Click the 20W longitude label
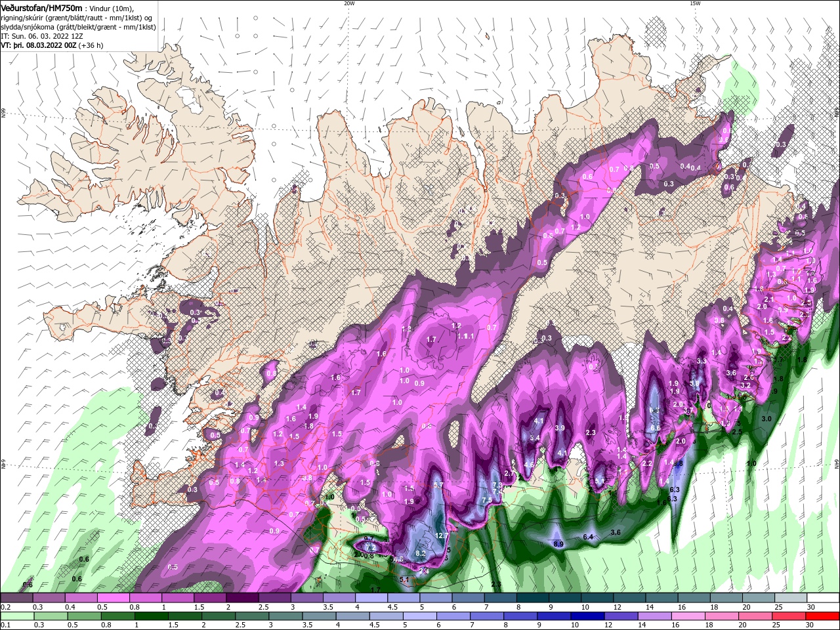 349,3
